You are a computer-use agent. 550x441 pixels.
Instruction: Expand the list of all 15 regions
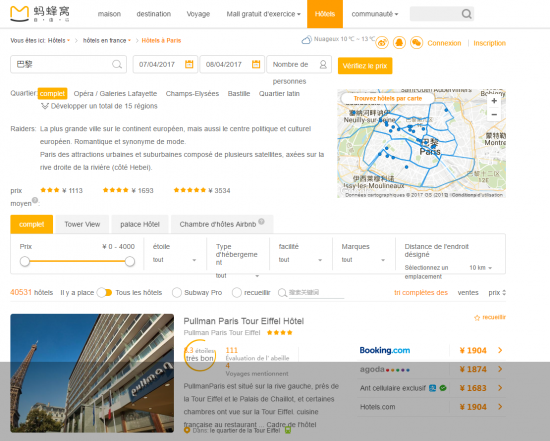pos(99,106)
